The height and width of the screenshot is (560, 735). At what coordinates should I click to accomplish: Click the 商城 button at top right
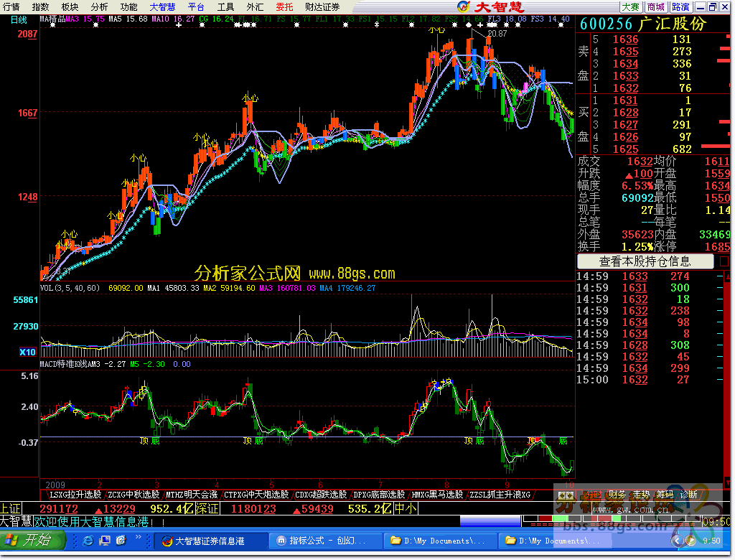[656, 6]
